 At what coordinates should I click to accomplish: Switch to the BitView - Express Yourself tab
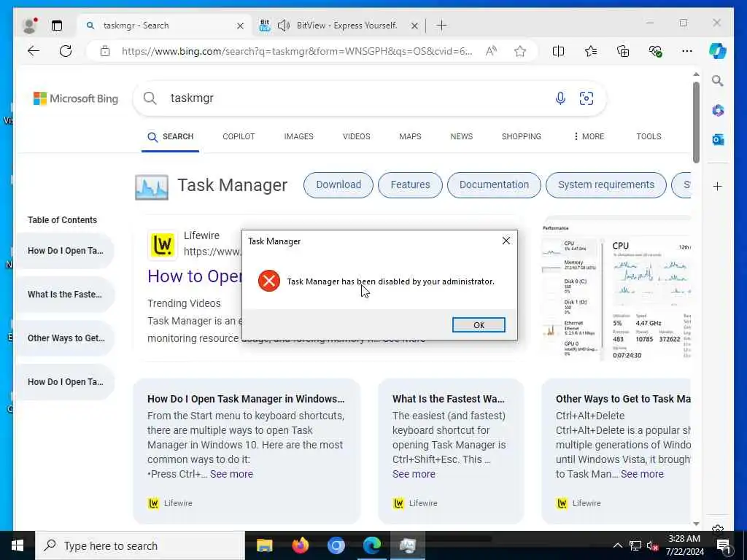347,26
